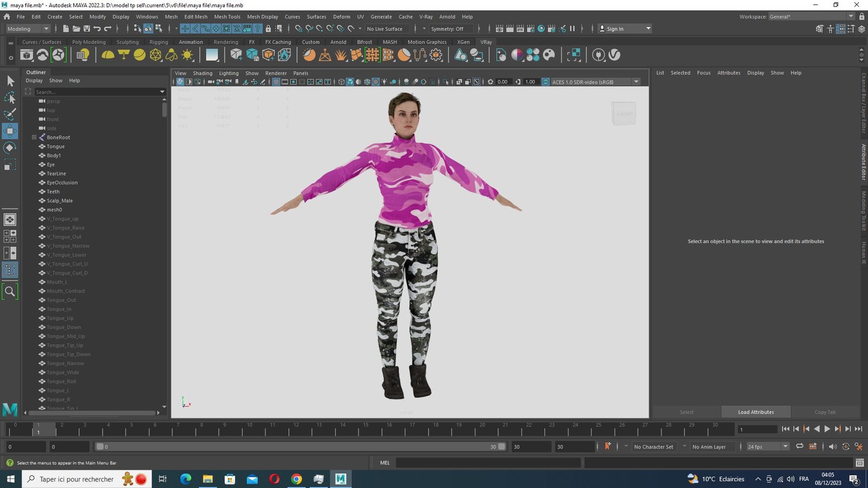
Task: Click the New Scene icon
Action: (66, 29)
